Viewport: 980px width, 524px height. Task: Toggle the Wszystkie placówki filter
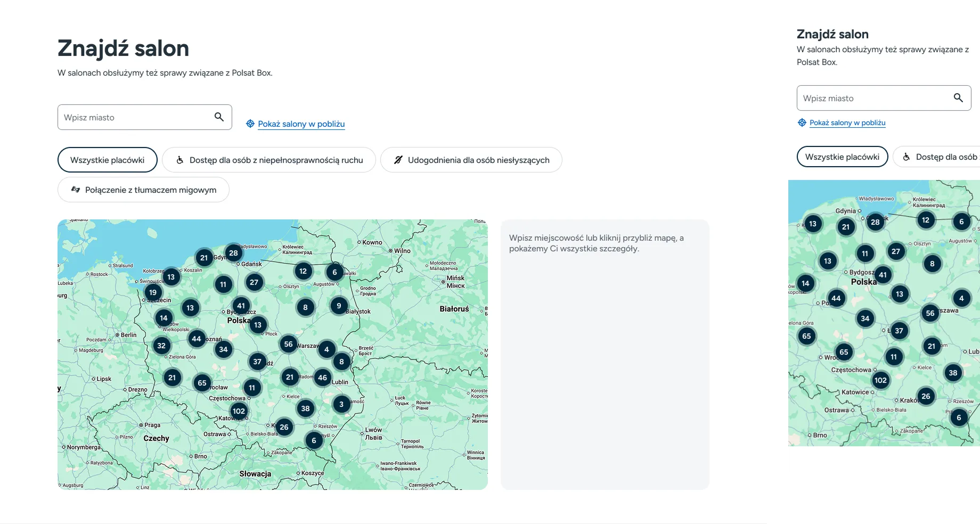(x=107, y=160)
